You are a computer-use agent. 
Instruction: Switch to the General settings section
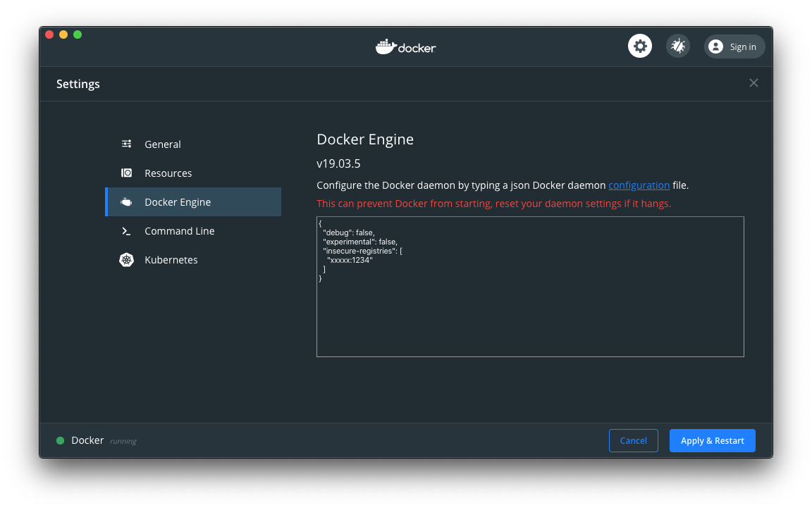pos(163,144)
